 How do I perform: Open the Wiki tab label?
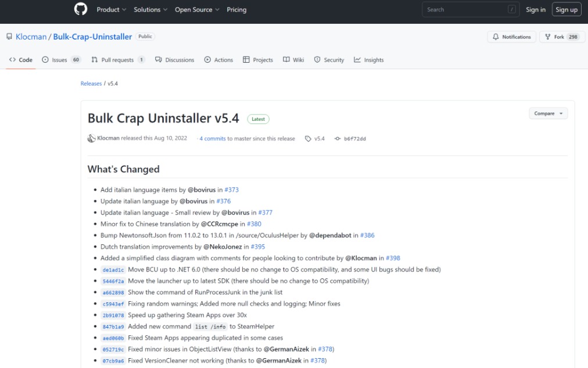click(299, 60)
